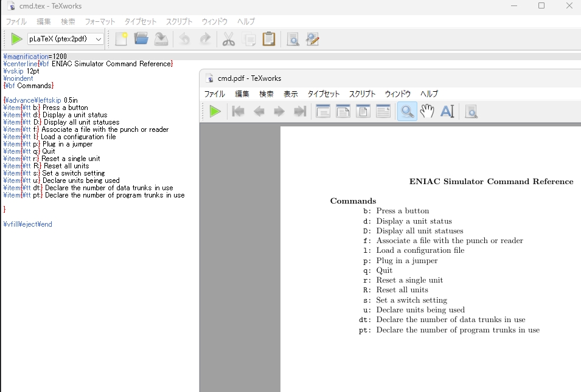Select the Hand scroll tool in PDF viewer
The image size is (581, 392).
click(x=427, y=111)
